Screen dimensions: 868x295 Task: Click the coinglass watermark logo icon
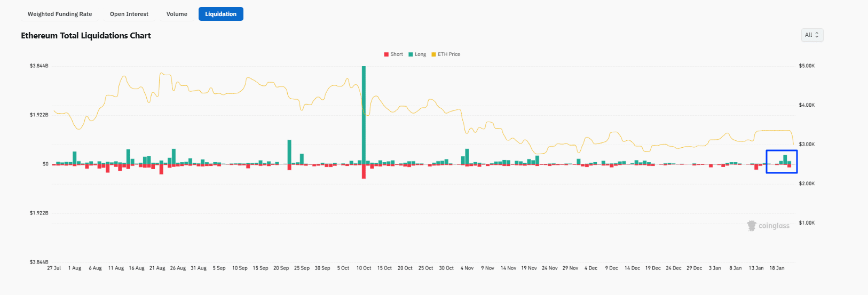click(752, 226)
